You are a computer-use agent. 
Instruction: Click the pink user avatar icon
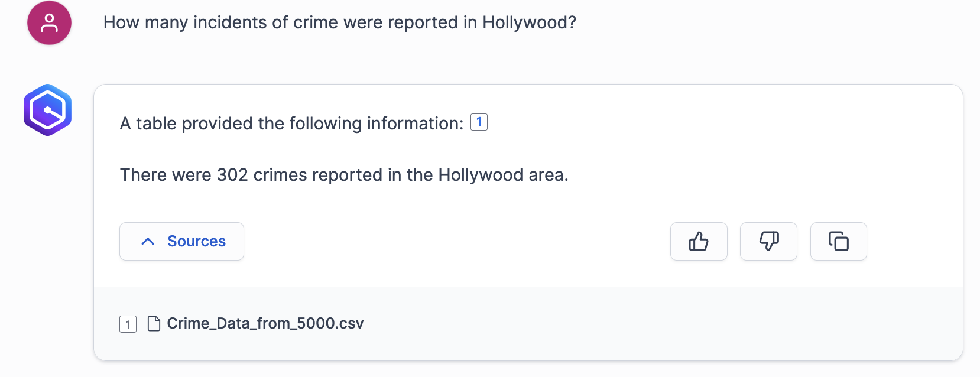point(50,23)
